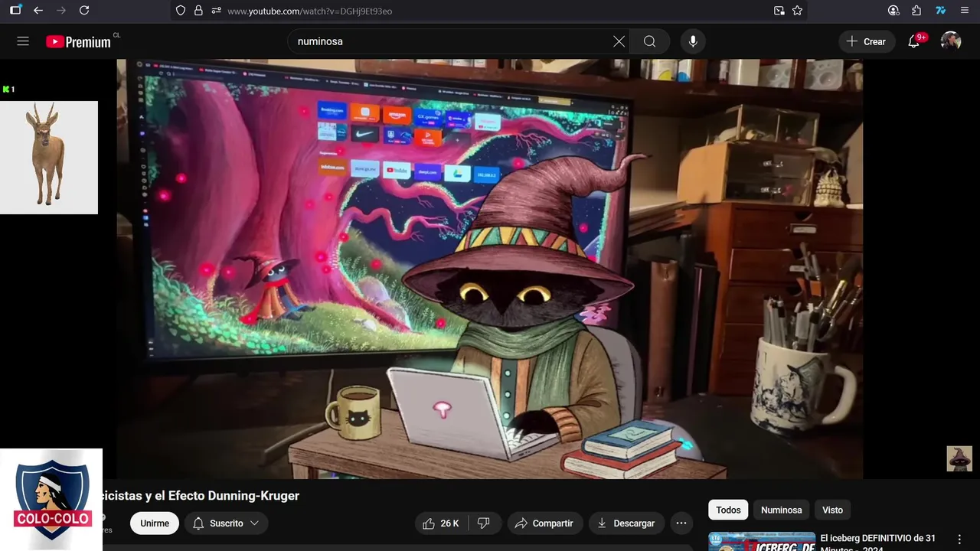
Task: Click the channel watermark in video corner
Action: point(959,458)
